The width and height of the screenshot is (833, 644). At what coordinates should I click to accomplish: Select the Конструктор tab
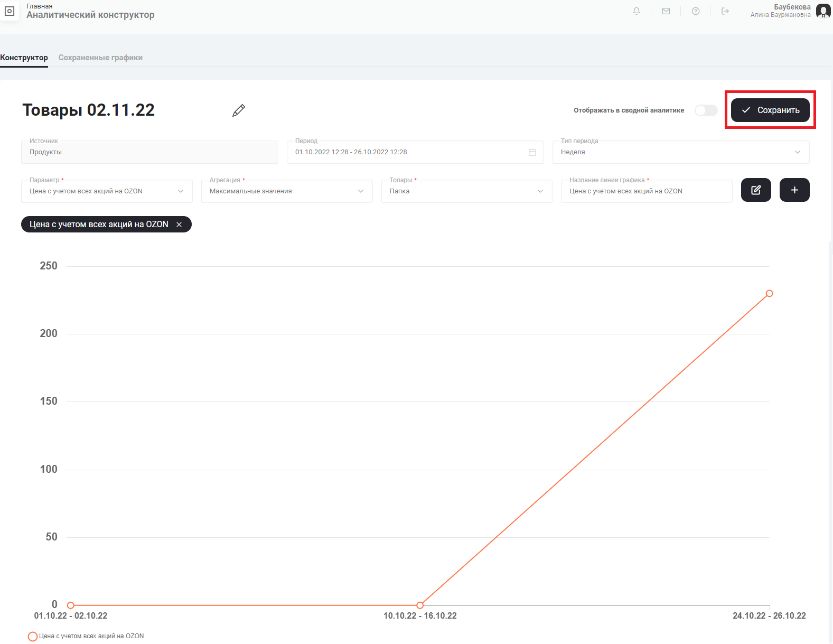[x=24, y=58]
